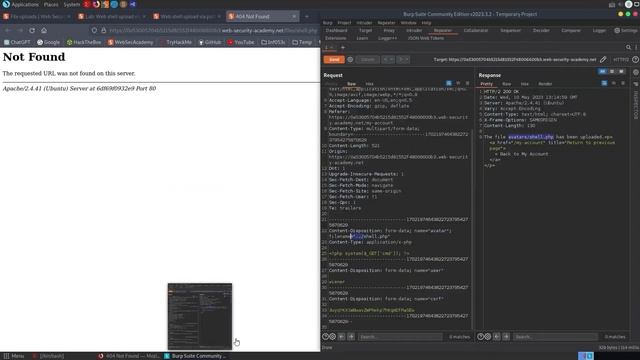
Task: Open response search settings gear icon
Action: coord(488,337)
